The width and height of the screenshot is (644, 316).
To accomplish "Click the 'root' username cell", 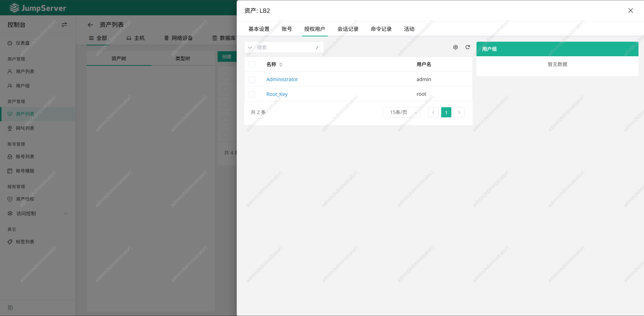I will point(421,94).
